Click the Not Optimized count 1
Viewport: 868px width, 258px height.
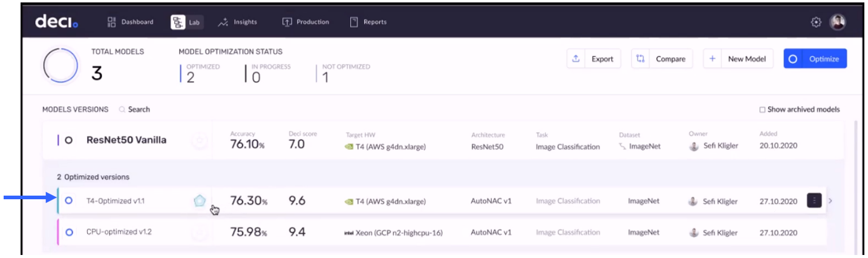pos(325,76)
